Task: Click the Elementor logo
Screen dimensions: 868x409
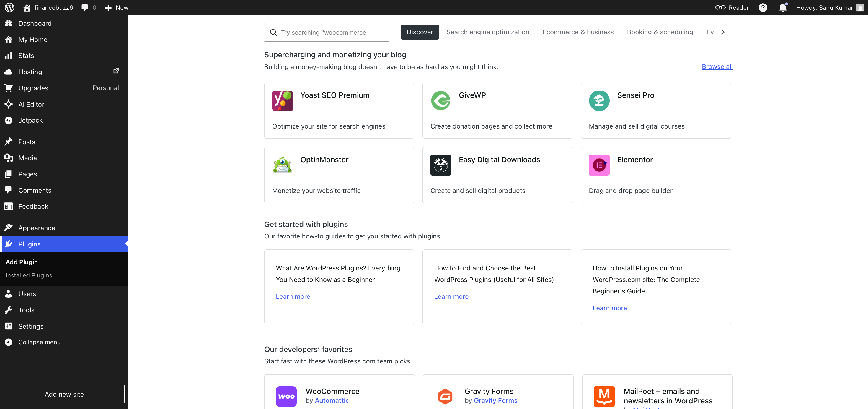Action: (599, 165)
